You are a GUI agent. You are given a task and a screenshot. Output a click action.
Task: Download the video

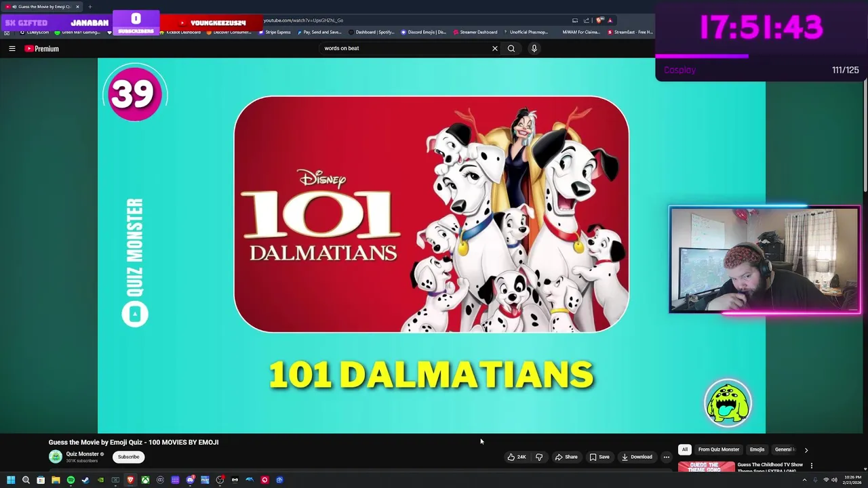637,457
